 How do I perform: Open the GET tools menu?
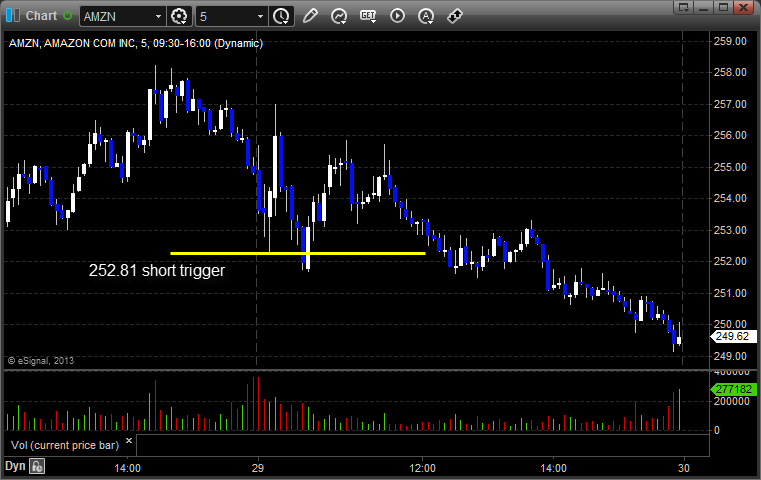pos(368,16)
